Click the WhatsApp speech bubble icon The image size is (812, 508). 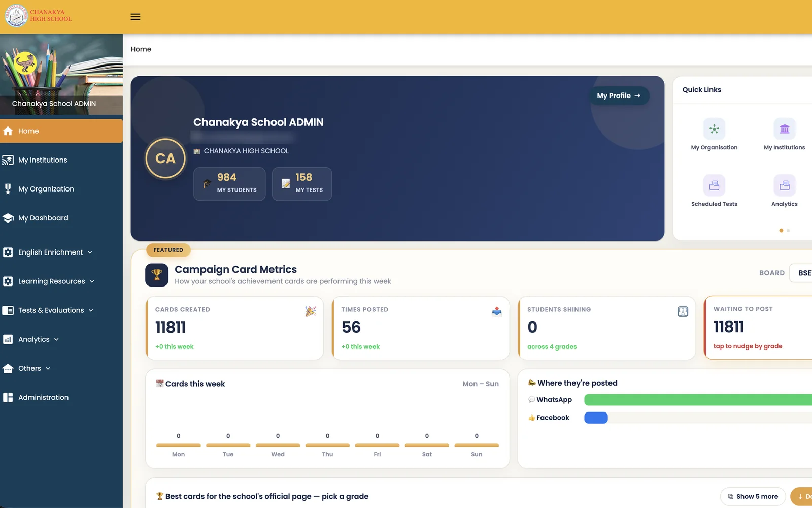531,400
